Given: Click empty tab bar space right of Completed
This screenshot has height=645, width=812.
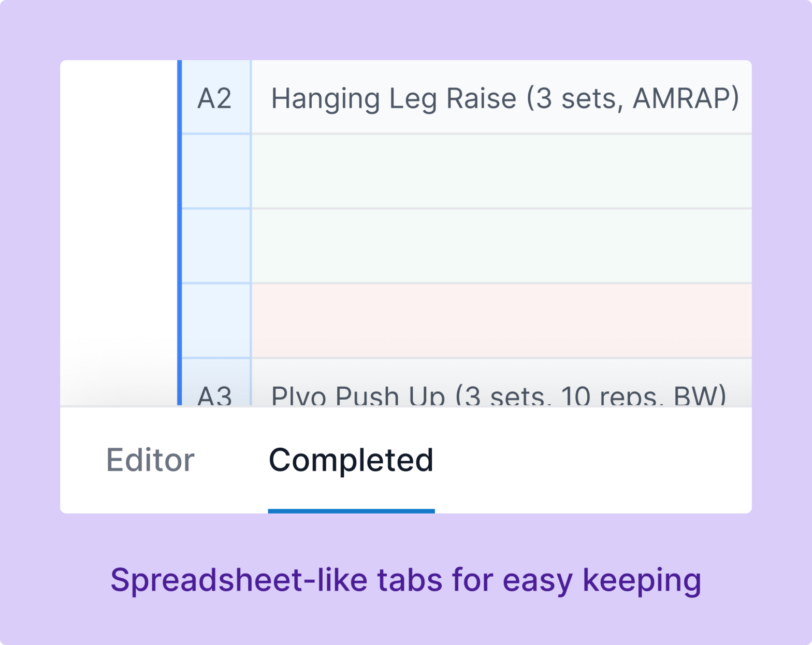Looking at the screenshot, I should (x=590, y=460).
